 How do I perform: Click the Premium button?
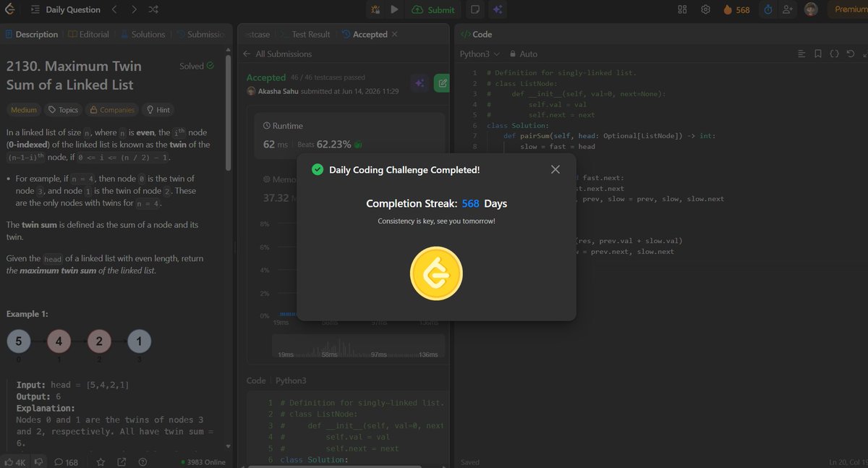[x=848, y=9]
